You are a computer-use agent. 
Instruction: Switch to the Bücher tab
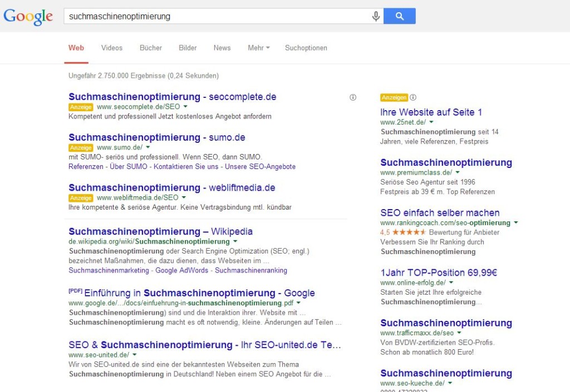[151, 48]
